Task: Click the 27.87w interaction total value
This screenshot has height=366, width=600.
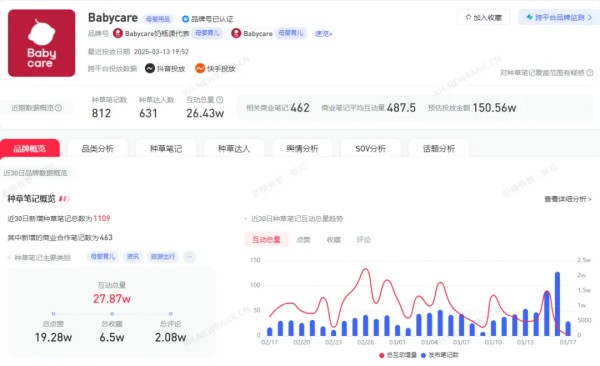Action: [112, 299]
